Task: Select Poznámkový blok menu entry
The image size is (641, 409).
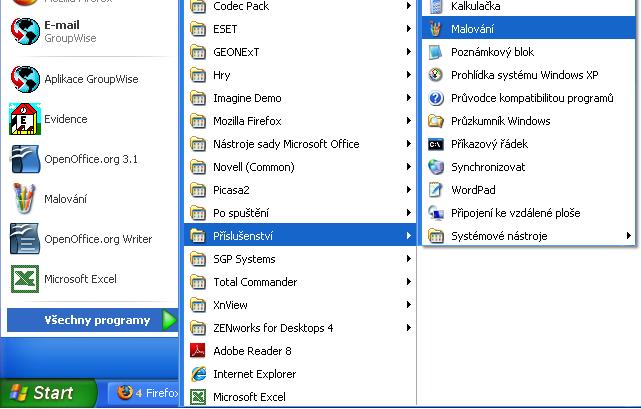Action: tap(492, 52)
